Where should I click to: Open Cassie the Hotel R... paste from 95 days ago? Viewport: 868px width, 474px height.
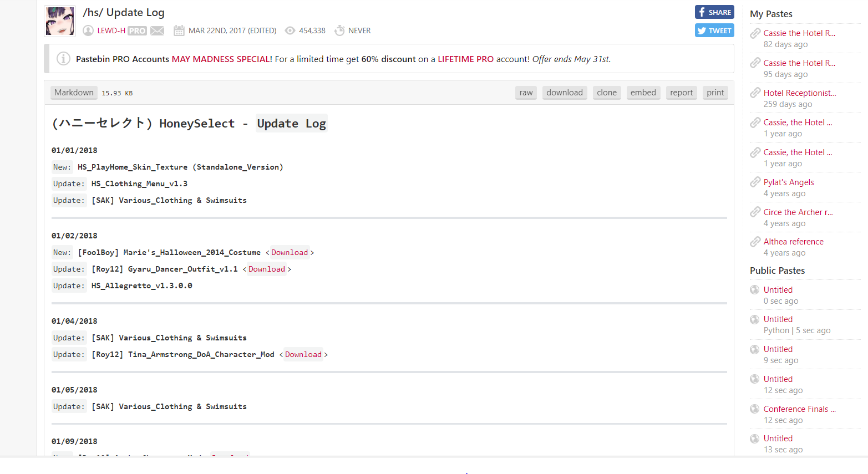799,63
